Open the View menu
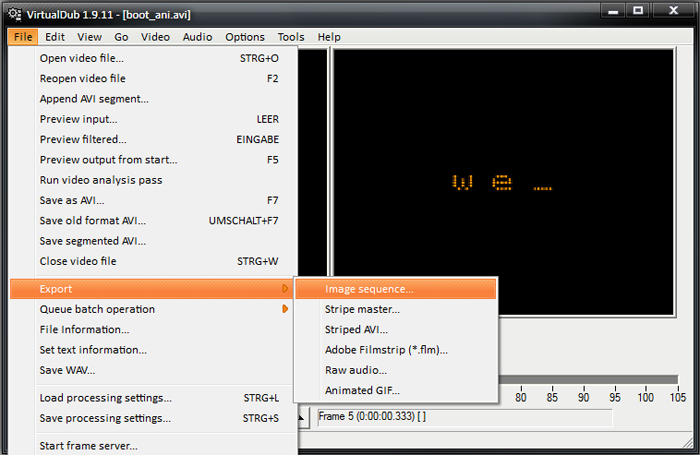This screenshot has height=455, width=700. pyautogui.click(x=89, y=37)
